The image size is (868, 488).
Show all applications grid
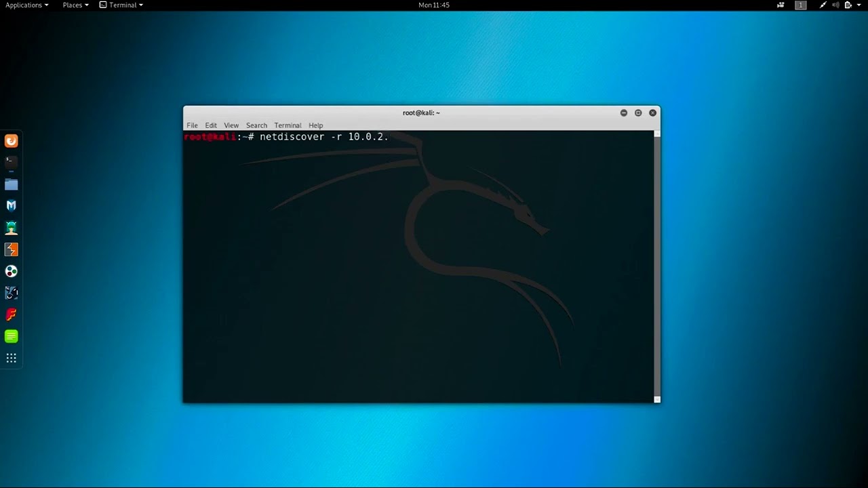click(x=11, y=358)
